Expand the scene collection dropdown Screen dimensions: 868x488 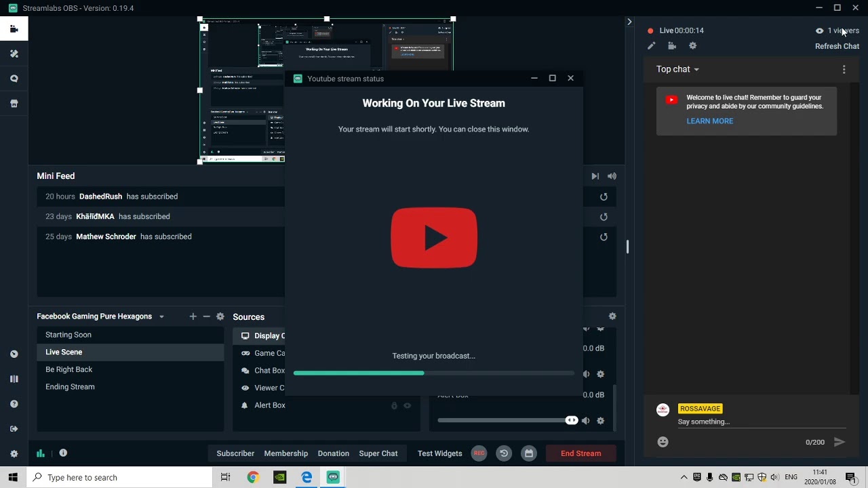161,317
